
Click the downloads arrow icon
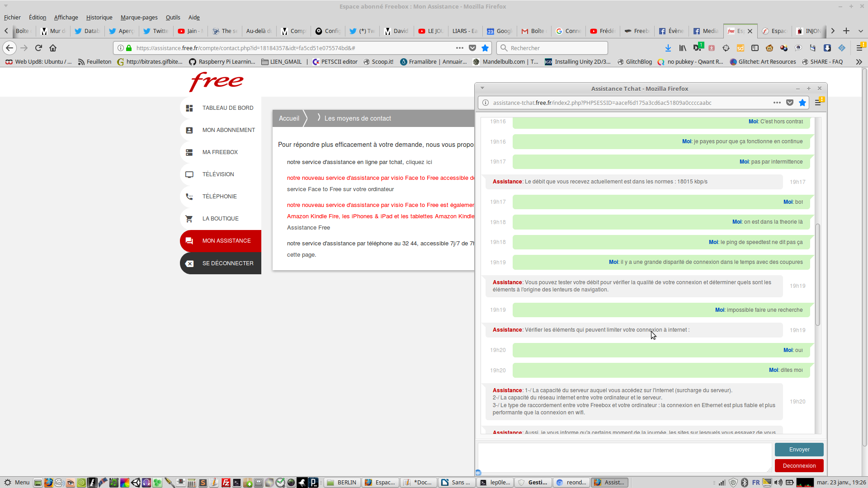click(668, 48)
